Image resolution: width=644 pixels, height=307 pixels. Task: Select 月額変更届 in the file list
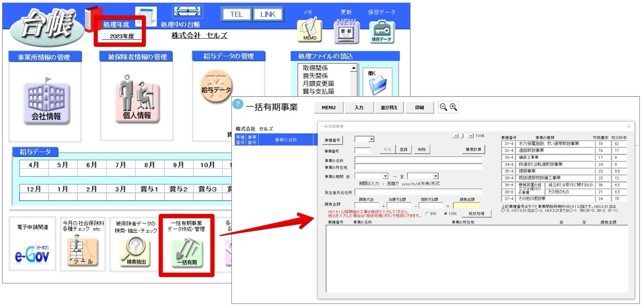pyautogui.click(x=318, y=83)
